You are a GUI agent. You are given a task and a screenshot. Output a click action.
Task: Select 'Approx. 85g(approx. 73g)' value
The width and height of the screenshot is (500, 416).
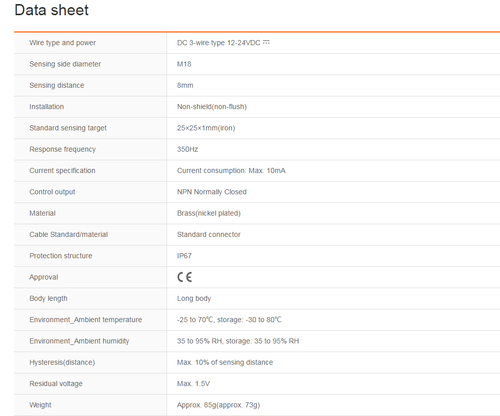218,405
